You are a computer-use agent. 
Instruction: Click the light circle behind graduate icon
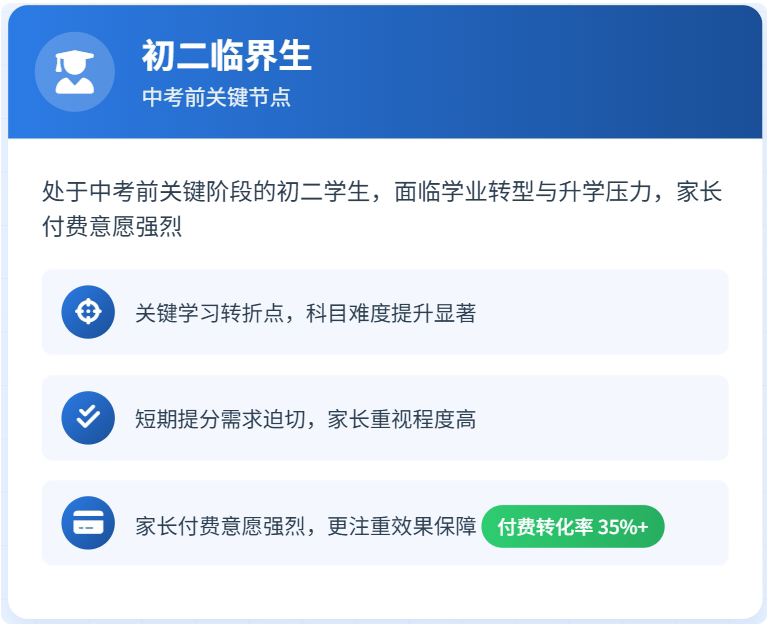coord(75,72)
